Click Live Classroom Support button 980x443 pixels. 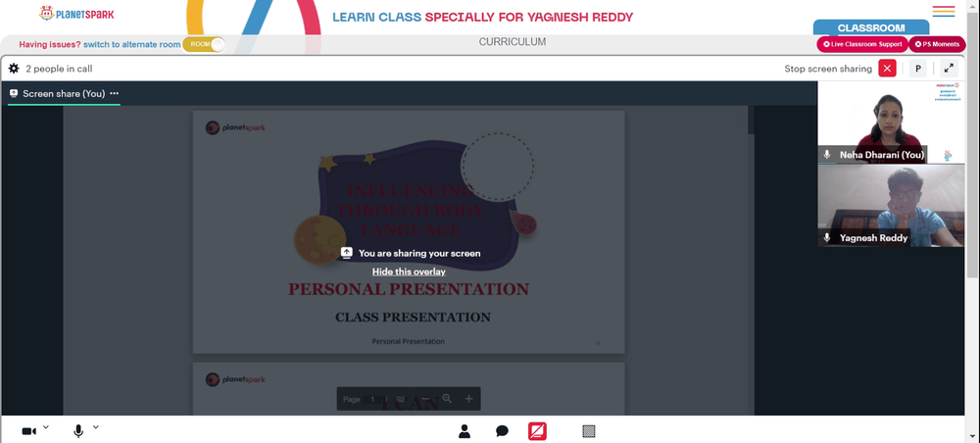coord(861,44)
